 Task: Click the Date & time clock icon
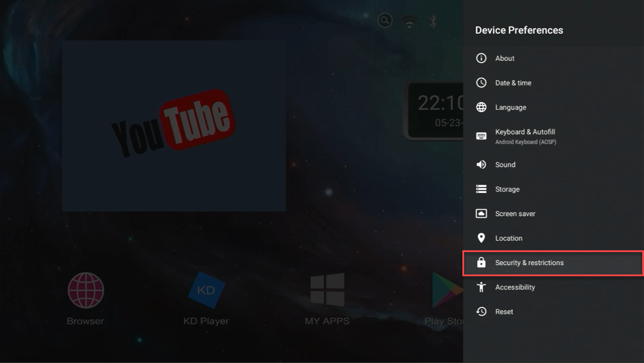pyautogui.click(x=481, y=83)
